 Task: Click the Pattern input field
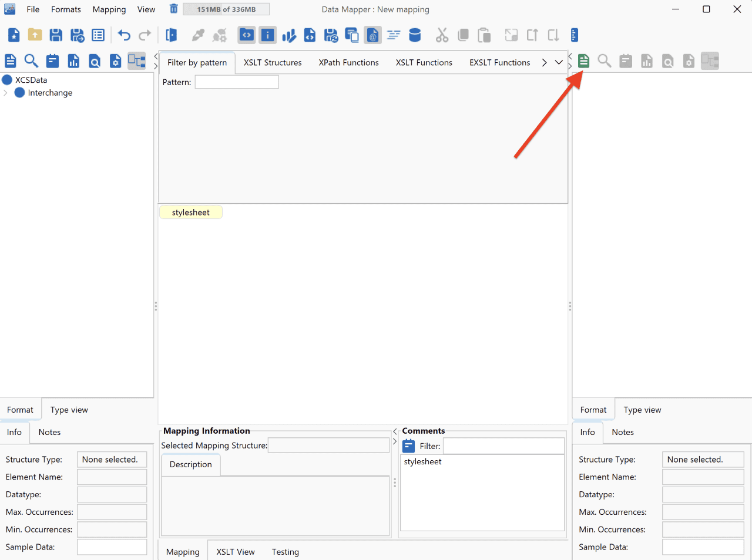pos(237,82)
